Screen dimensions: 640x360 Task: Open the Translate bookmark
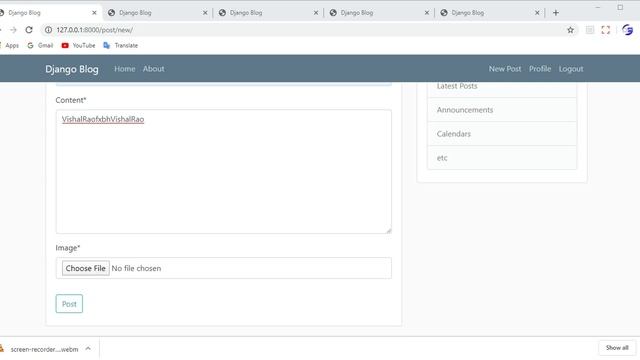pyautogui.click(x=120, y=45)
